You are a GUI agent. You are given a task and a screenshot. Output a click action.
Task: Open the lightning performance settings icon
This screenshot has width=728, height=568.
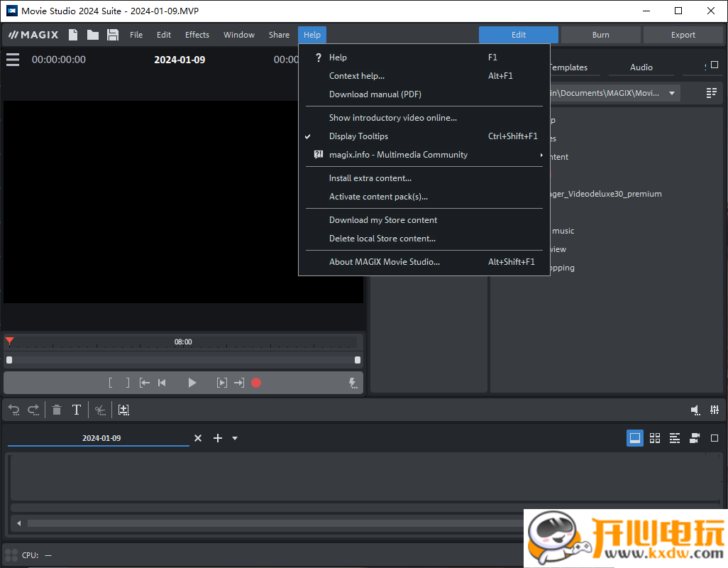[x=353, y=383]
